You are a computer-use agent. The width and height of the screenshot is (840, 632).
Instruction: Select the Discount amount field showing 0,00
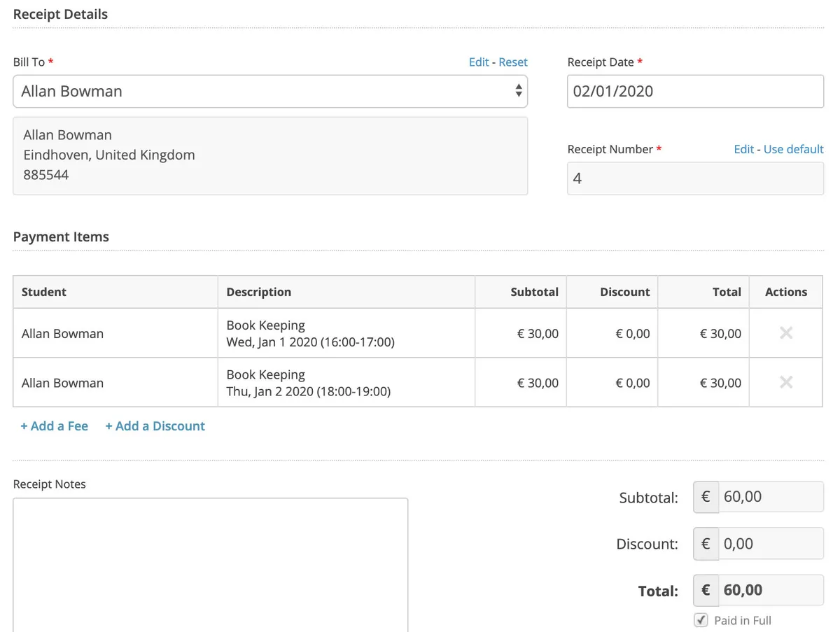770,544
